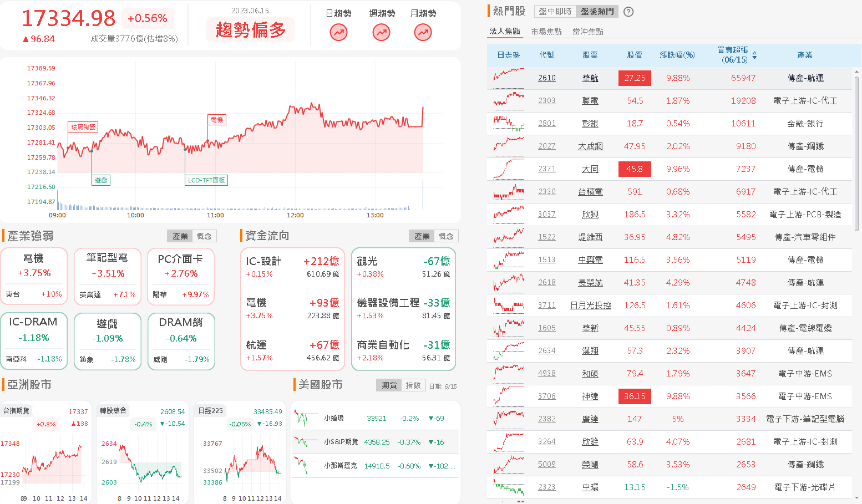Click highlighted price 45.8 for 大同
Screen dimensions: 862x504
tap(635, 169)
